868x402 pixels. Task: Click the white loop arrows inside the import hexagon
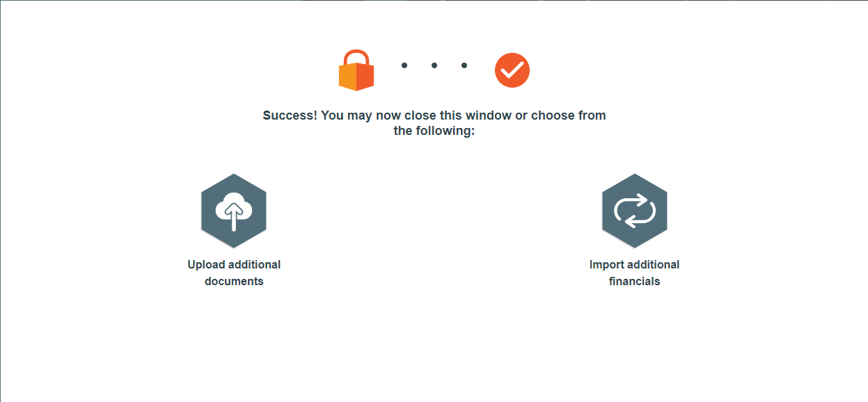coord(634,211)
